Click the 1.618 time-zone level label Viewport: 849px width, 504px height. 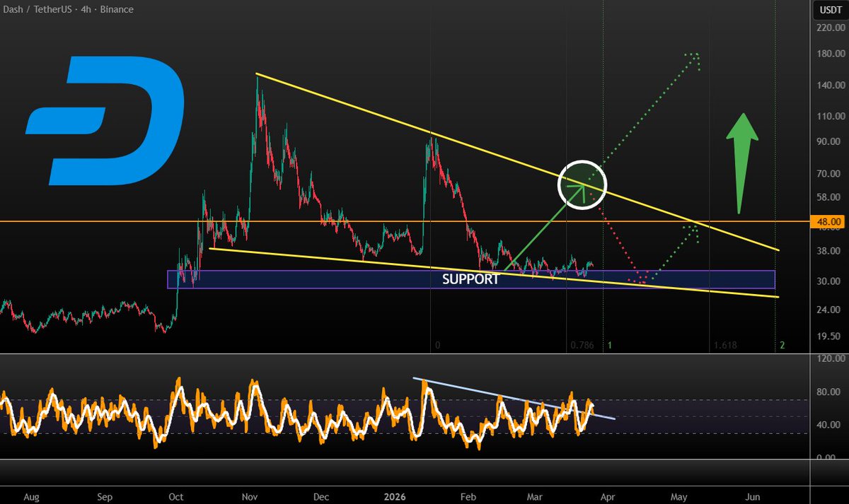725,346
